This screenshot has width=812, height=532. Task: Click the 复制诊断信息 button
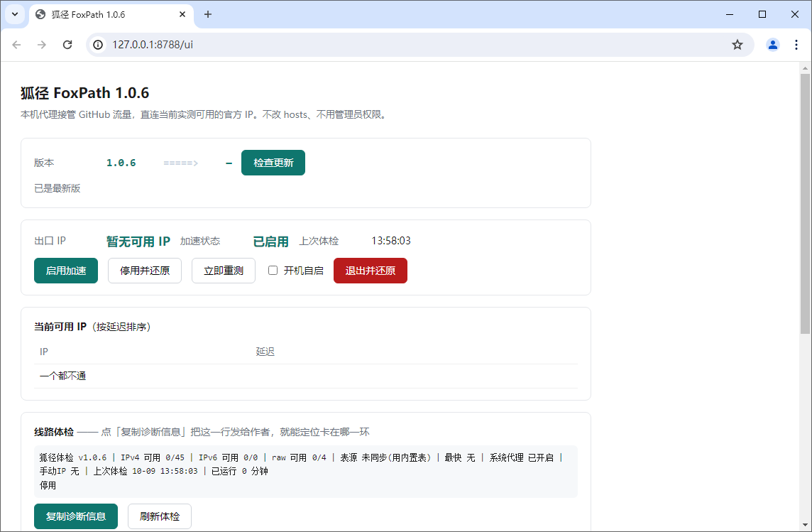(76, 516)
